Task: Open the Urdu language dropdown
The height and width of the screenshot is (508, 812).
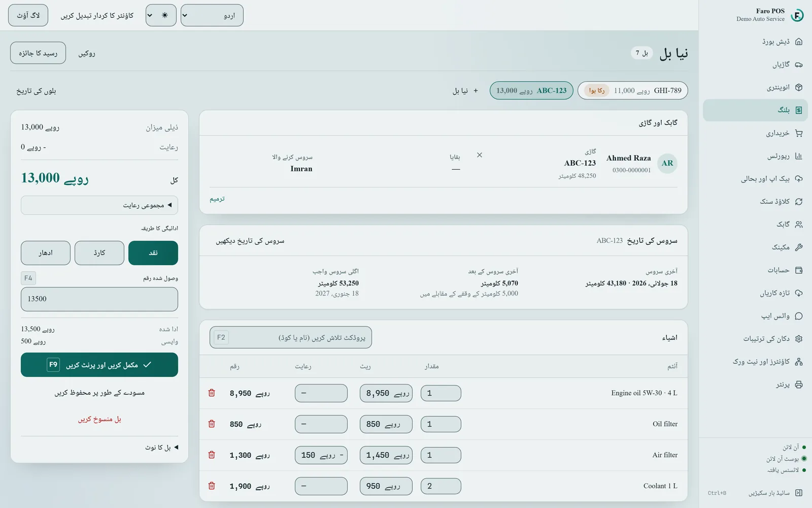Action: [212, 15]
